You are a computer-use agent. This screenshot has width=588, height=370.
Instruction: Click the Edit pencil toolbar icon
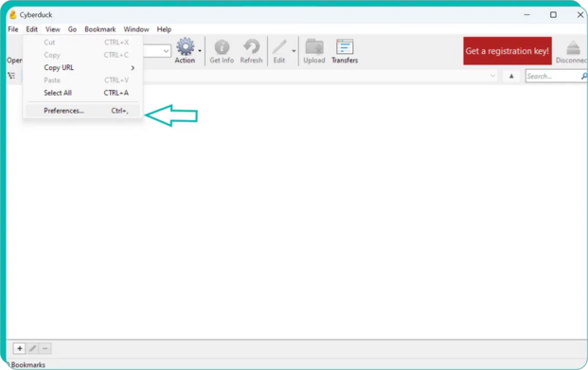click(x=279, y=47)
